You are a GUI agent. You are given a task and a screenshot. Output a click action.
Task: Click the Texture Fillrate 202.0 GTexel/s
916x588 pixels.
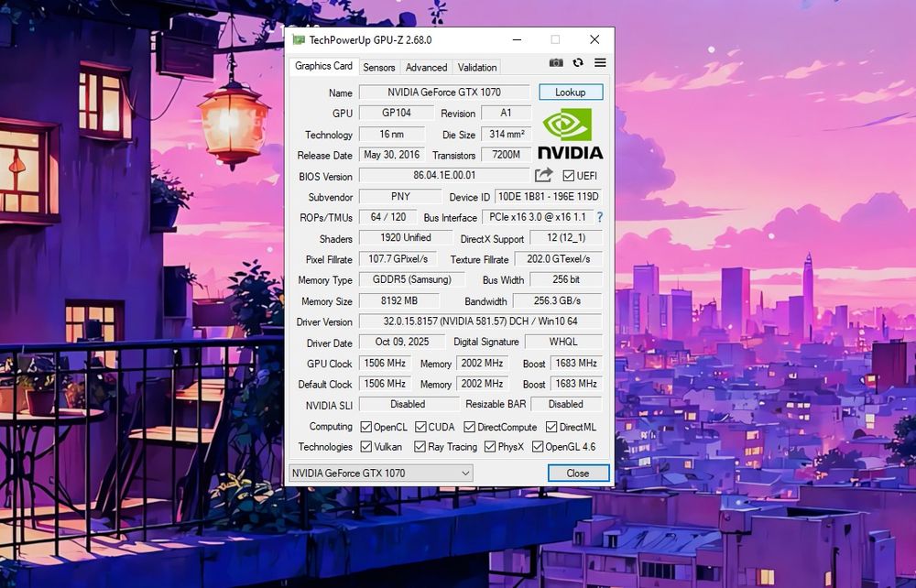(559, 258)
